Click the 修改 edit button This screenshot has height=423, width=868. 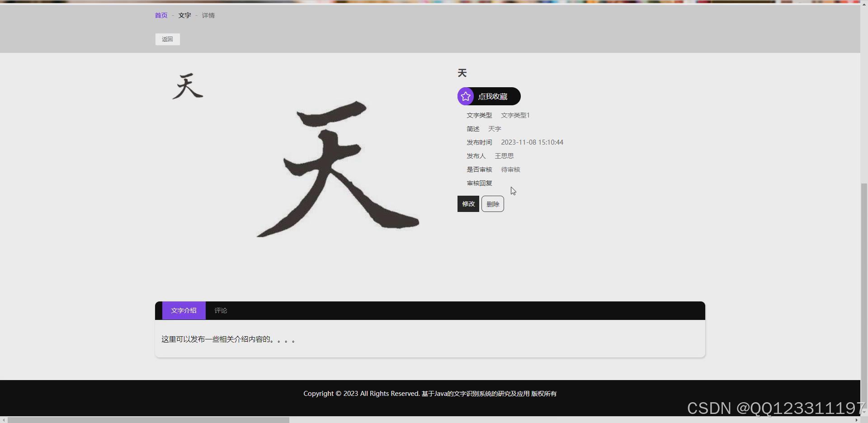click(468, 203)
